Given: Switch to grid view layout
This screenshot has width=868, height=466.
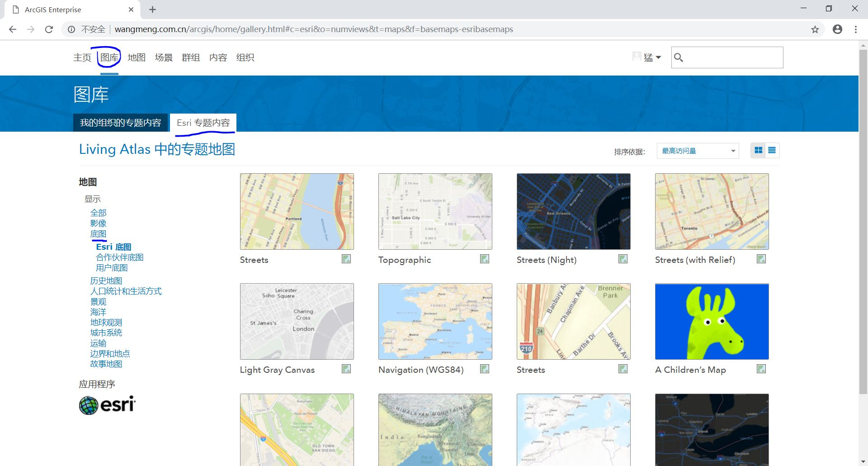Looking at the screenshot, I should (x=758, y=151).
